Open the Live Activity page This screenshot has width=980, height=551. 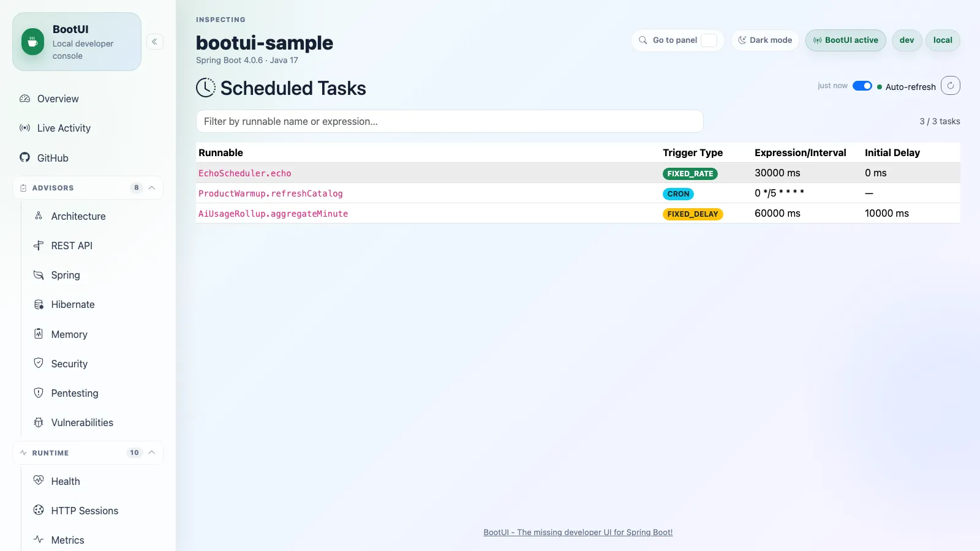click(64, 128)
